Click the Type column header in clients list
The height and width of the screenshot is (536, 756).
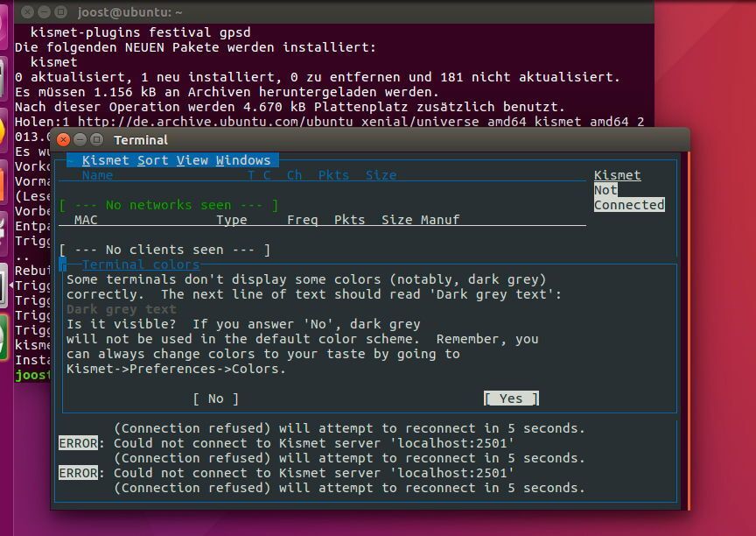pyautogui.click(x=233, y=220)
